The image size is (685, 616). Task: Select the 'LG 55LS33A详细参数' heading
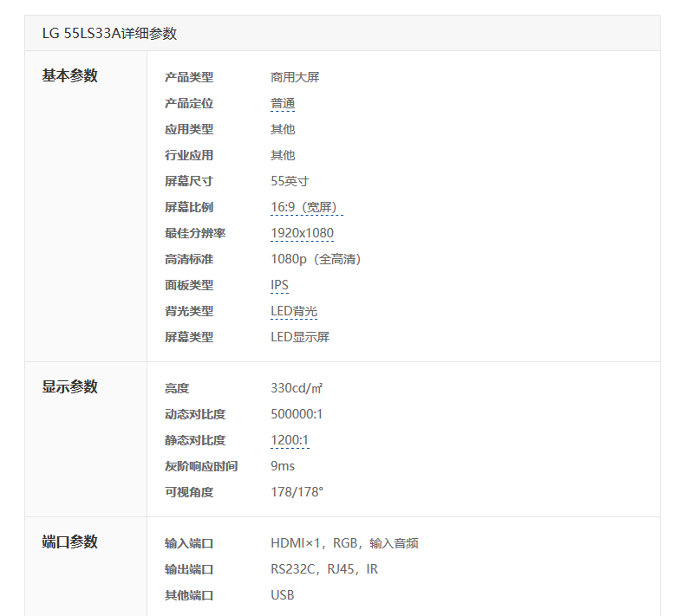coord(109,33)
